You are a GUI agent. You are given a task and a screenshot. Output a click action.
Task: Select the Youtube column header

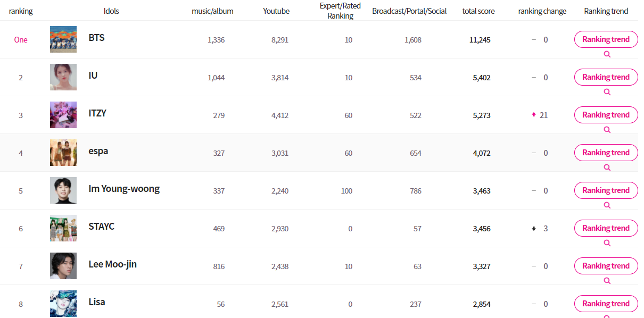[x=276, y=11]
